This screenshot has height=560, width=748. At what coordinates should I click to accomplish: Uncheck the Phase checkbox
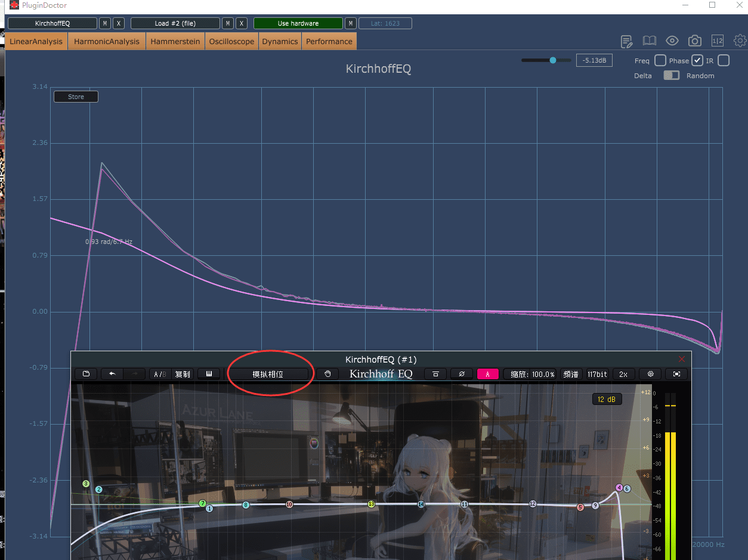(697, 60)
